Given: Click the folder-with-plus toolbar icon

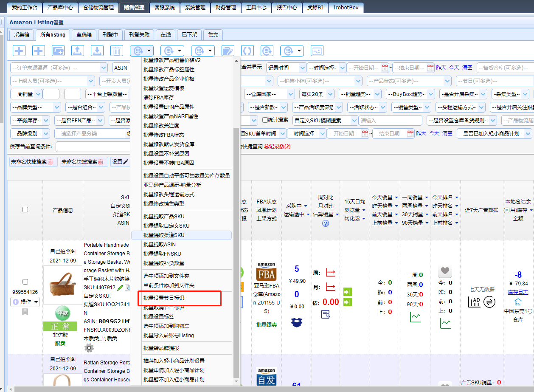Looking at the screenshot, I should [x=58, y=51].
